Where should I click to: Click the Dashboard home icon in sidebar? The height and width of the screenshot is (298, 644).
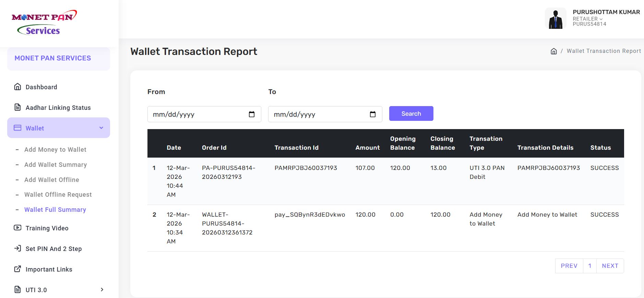(17, 87)
